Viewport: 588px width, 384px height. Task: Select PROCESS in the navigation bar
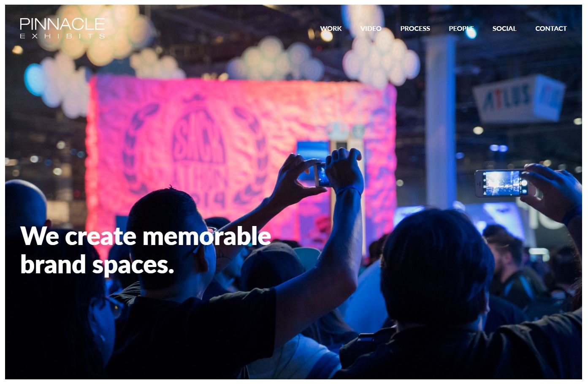(x=415, y=29)
